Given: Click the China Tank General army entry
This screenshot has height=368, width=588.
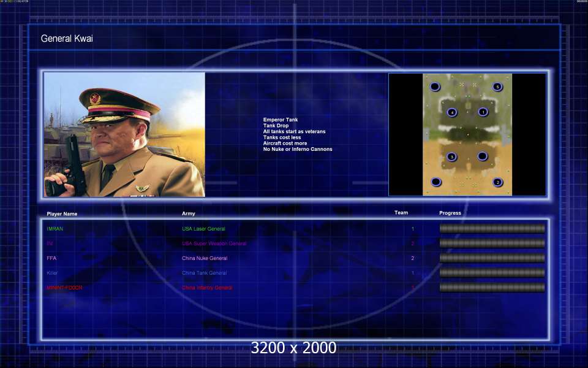Looking at the screenshot, I should point(204,273).
